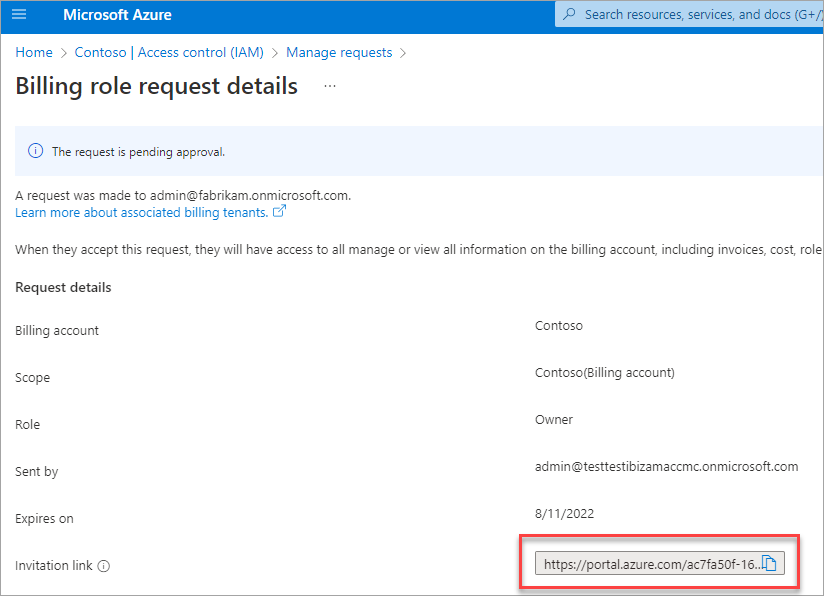Click chevron after Manage requests breadcrumb
Viewport: 824px width, 596px height.
tap(403, 53)
